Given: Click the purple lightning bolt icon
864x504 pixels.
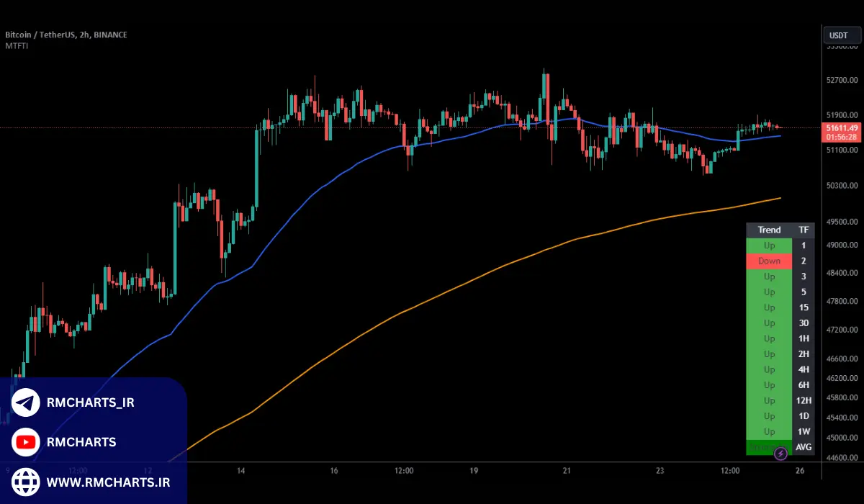Looking at the screenshot, I should click(x=780, y=454).
